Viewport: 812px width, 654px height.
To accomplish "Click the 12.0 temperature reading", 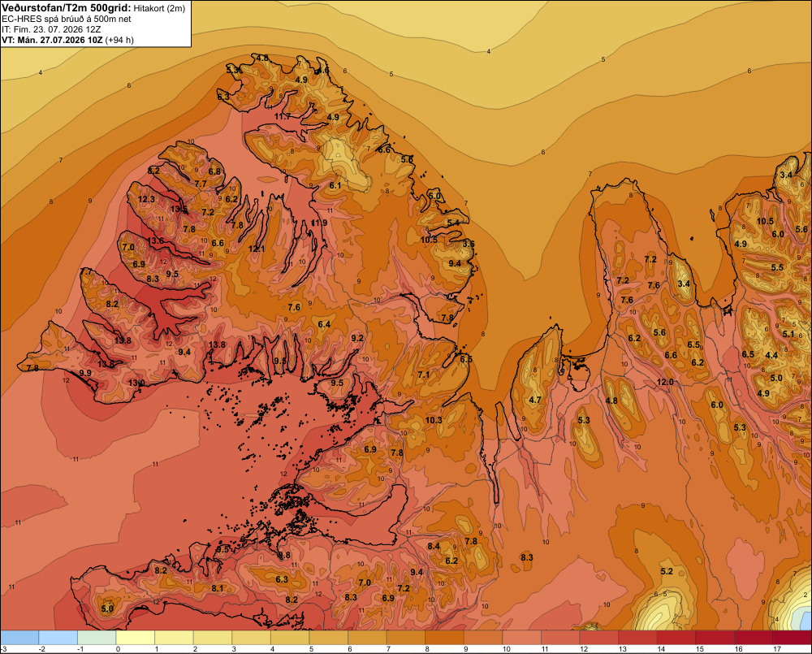I will point(665,382).
